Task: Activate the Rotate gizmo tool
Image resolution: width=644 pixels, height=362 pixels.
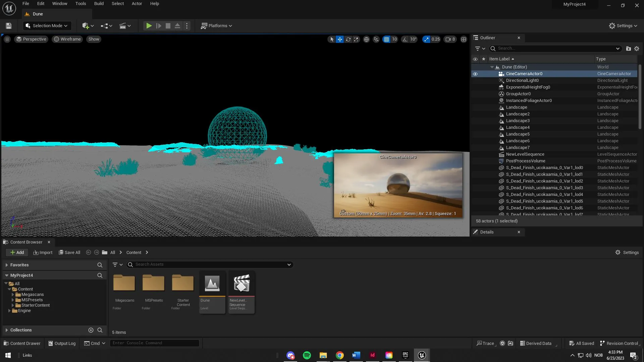Action: pyautogui.click(x=348, y=39)
